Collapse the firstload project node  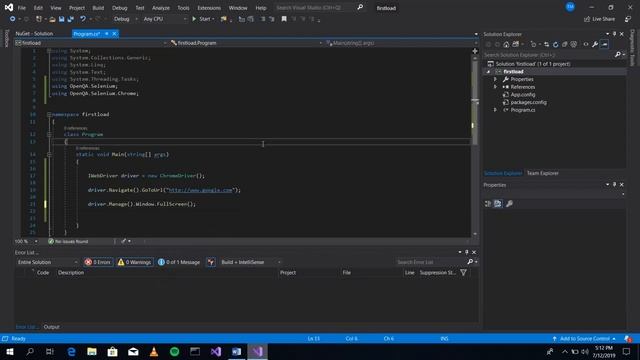click(x=488, y=72)
